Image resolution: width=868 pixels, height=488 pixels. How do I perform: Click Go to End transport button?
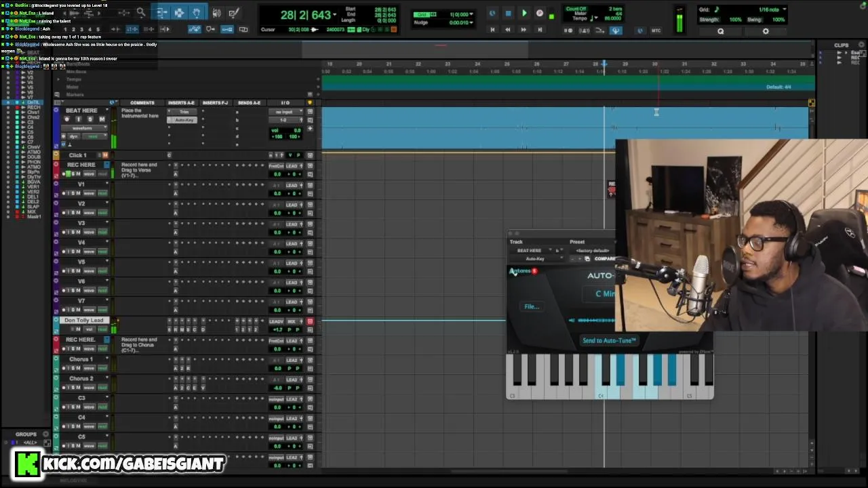click(540, 30)
